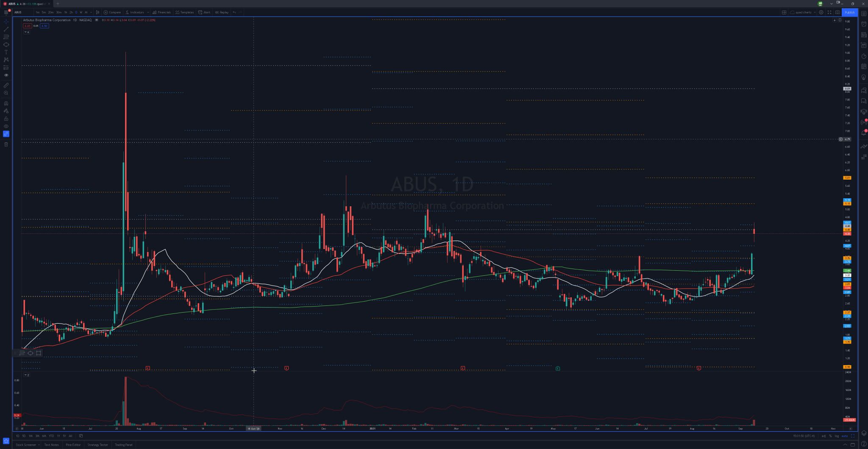Image resolution: width=868 pixels, height=449 pixels.
Task: Undo the last chart action
Action: click(x=234, y=12)
